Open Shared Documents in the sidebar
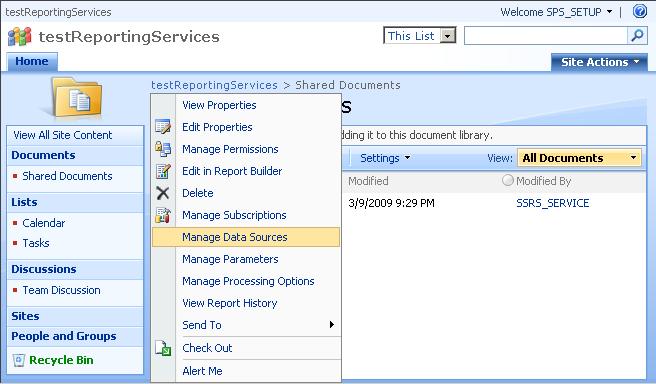656x384 pixels. 67,176
